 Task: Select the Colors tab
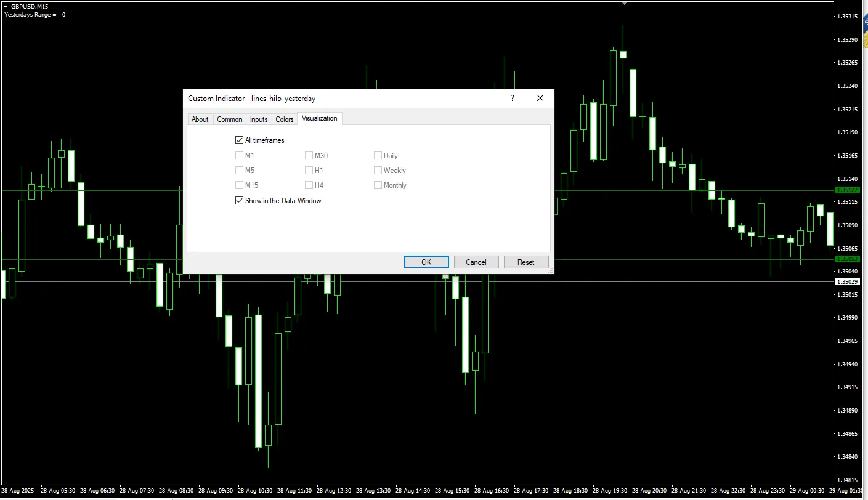click(284, 119)
